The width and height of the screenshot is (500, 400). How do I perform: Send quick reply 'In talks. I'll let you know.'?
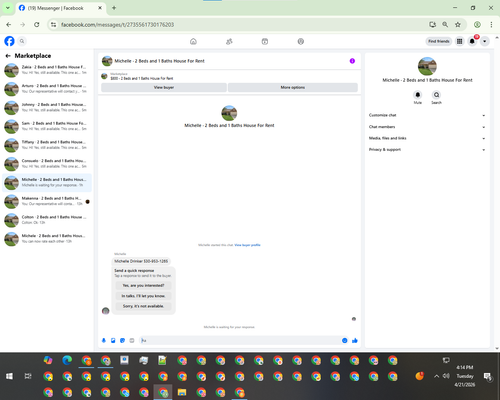143,296
